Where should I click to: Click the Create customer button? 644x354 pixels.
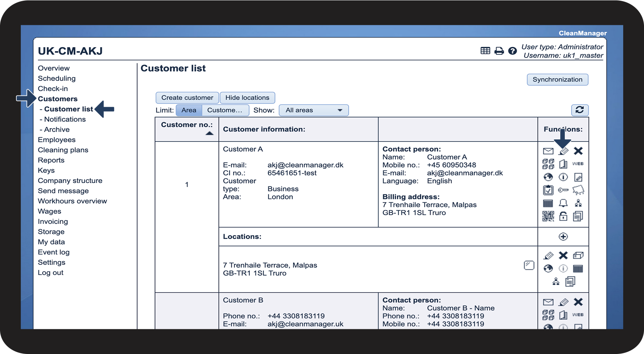(x=187, y=98)
